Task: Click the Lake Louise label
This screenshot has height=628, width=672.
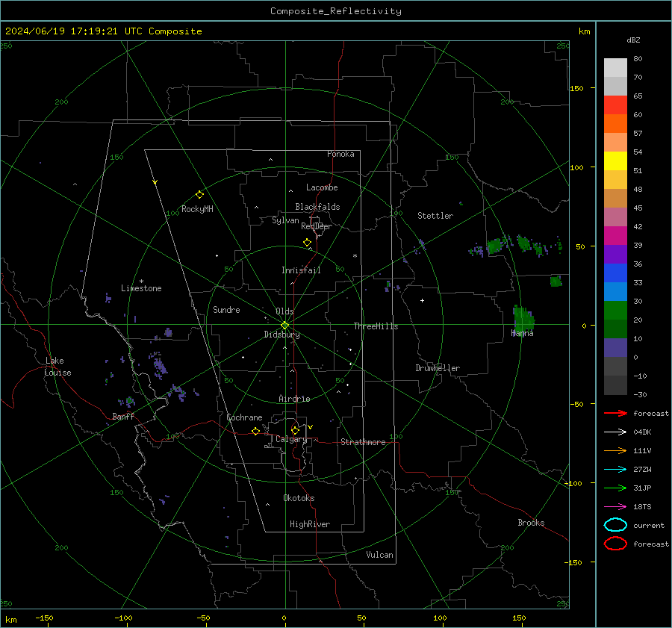Action: (x=57, y=367)
